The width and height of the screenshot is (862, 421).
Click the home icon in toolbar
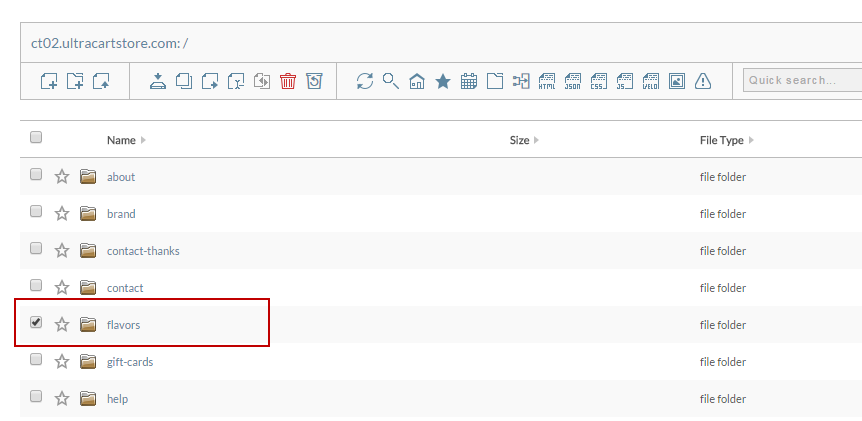click(x=417, y=81)
